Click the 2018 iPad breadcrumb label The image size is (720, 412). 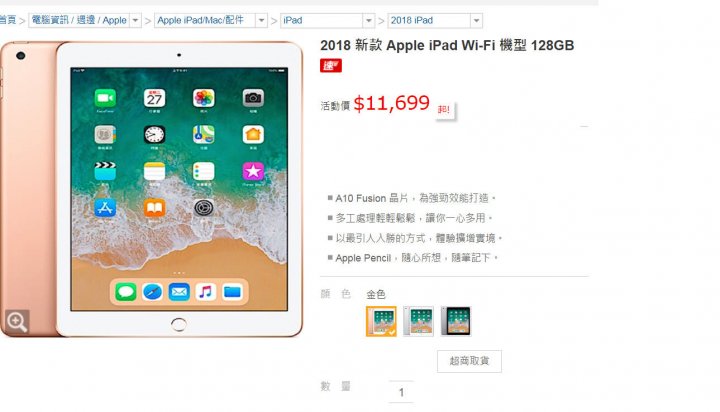[x=412, y=20]
